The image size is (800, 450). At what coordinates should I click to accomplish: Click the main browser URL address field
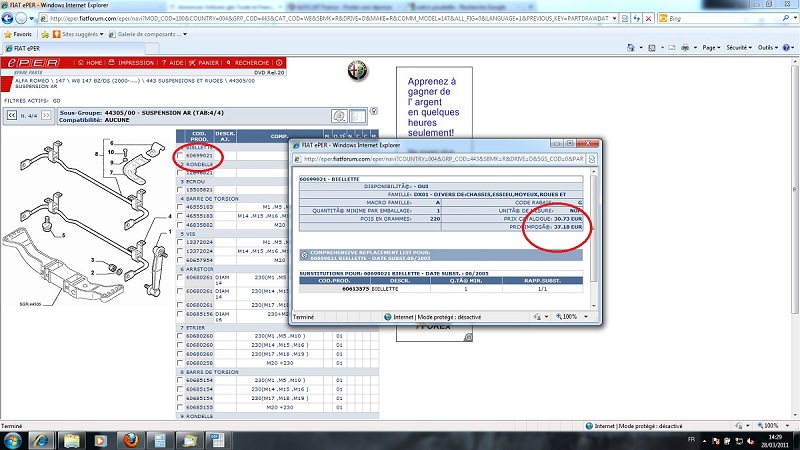pos(329,18)
